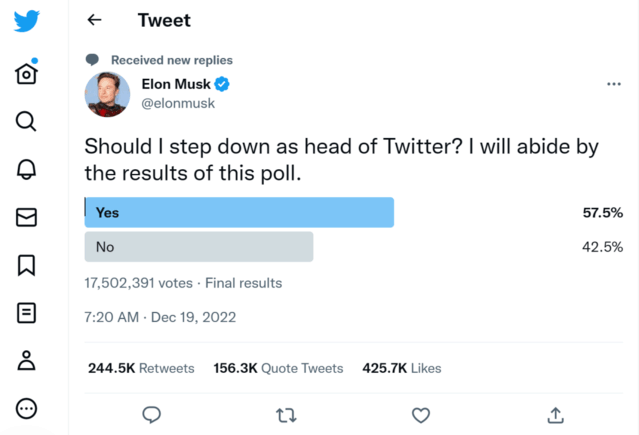This screenshot has width=639, height=435.
Task: Open the Notifications bell icon
Action: pyautogui.click(x=27, y=169)
